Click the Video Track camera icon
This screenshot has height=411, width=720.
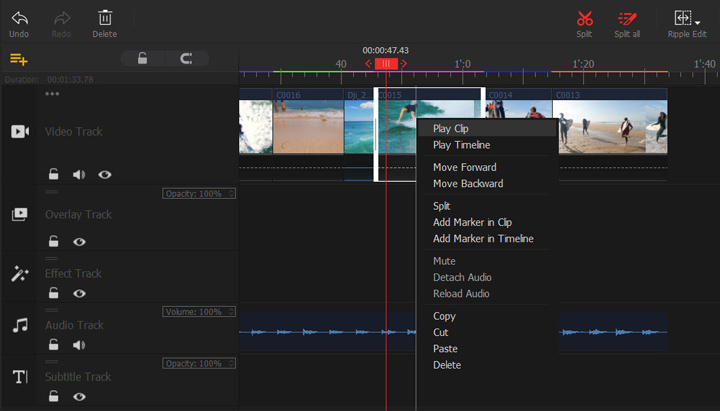(x=19, y=132)
